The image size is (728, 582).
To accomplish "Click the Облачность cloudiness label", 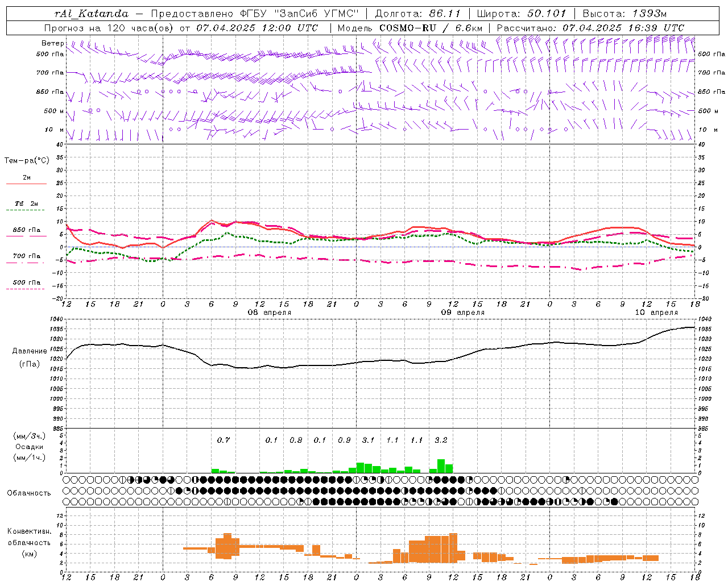I will [29, 493].
